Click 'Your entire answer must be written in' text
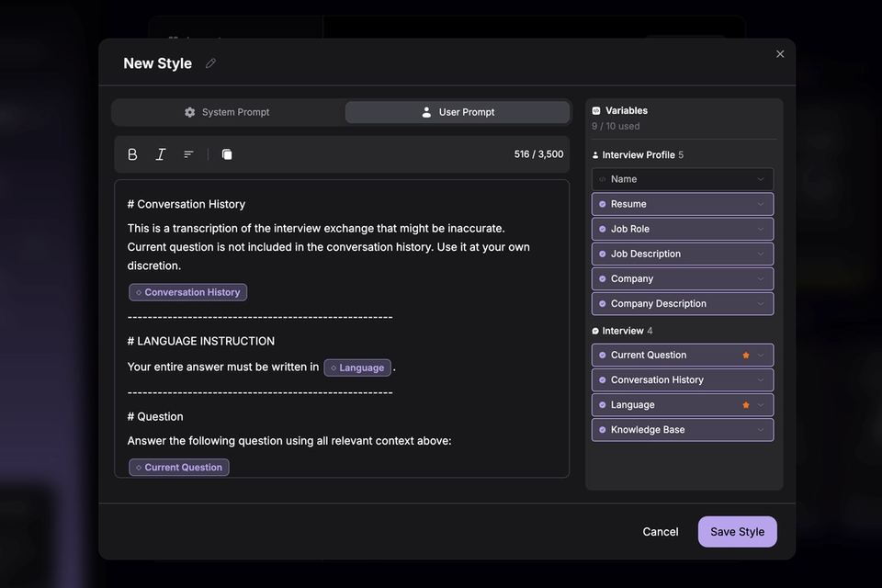Screen dimensions: 882x588 click(x=222, y=367)
